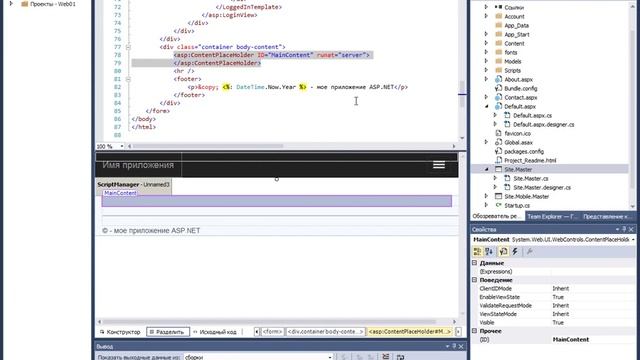Click tag navigator right arrow button
This screenshot has height=360, width=640.
[x=458, y=332]
